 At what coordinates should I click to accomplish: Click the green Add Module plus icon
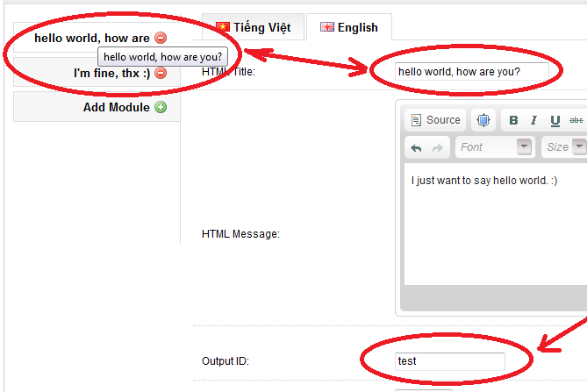tap(161, 107)
